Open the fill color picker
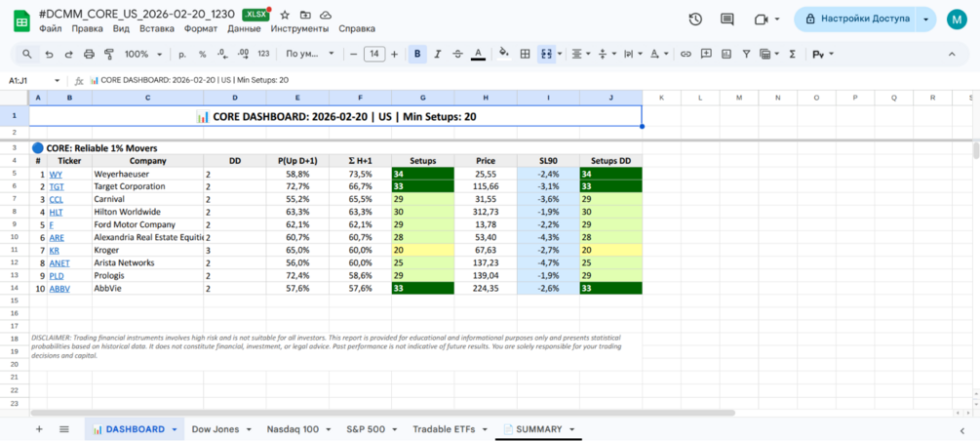This screenshot has width=980, height=441. click(x=504, y=55)
